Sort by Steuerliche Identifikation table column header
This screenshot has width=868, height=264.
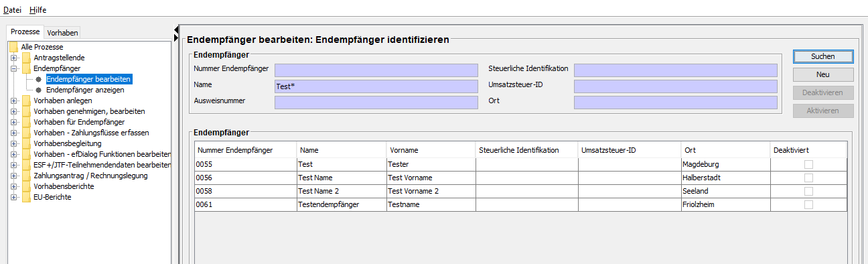[527, 150]
